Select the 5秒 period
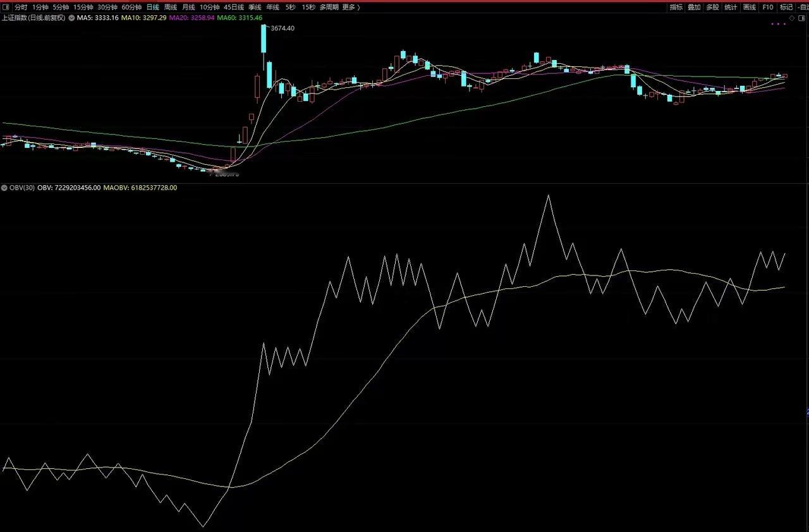The image size is (809, 532). point(290,7)
